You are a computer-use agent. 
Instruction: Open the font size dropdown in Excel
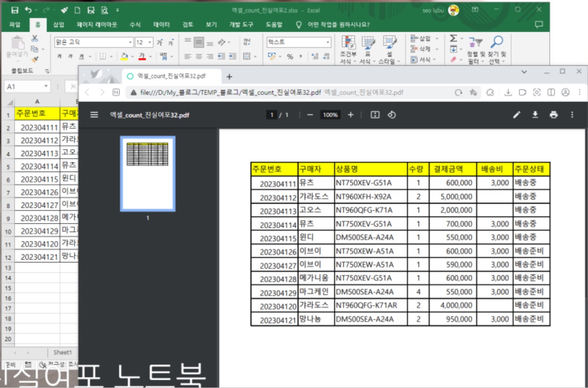pyautogui.click(x=150, y=42)
